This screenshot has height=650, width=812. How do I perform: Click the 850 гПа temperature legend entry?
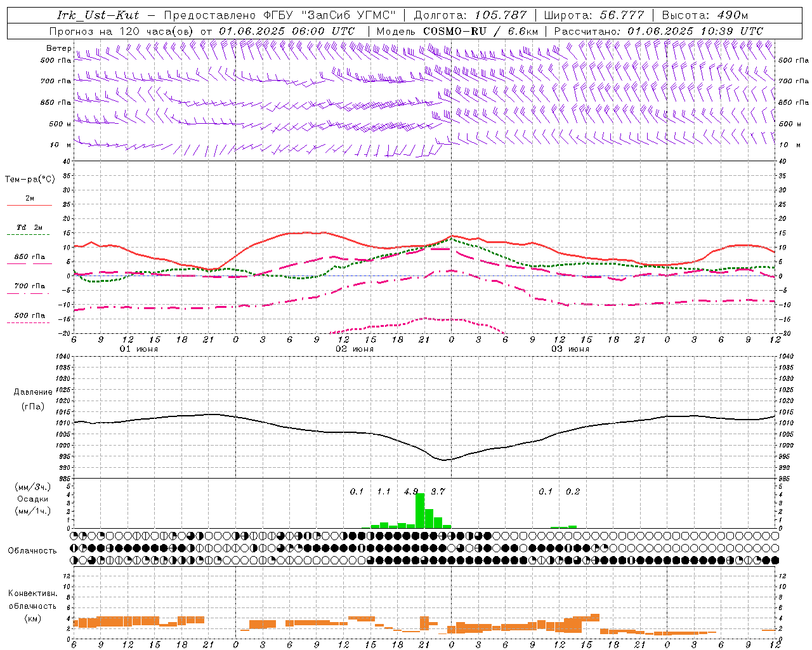29,257
